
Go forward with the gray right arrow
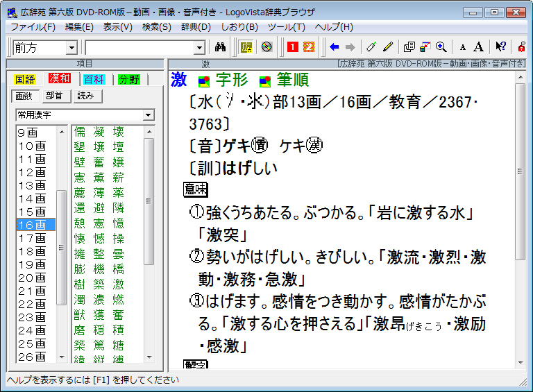coord(350,47)
